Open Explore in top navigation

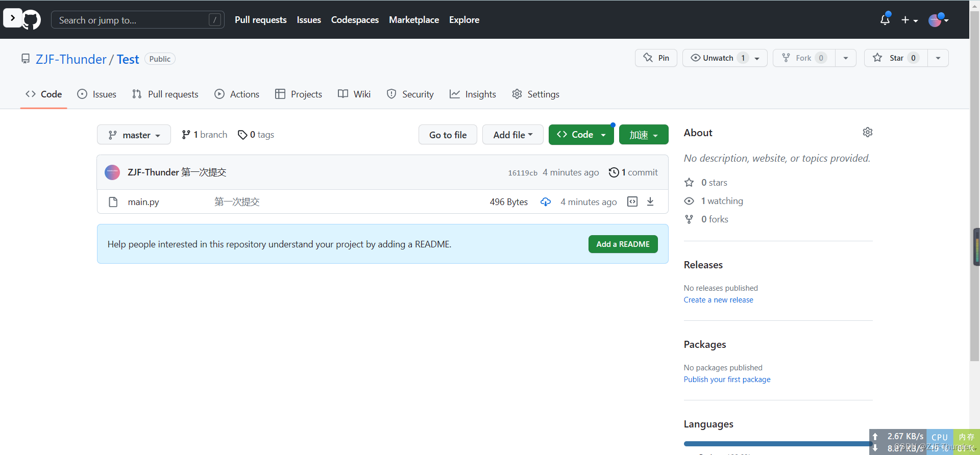pyautogui.click(x=464, y=20)
